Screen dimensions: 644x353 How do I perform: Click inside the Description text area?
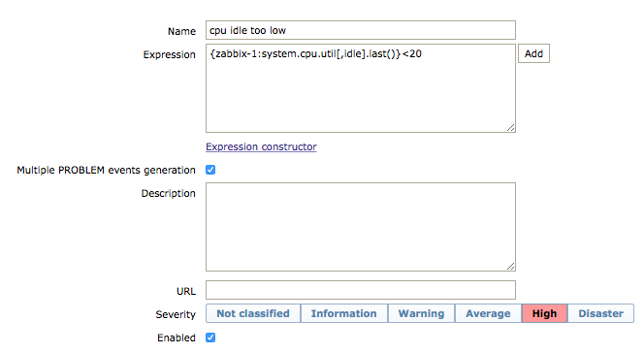click(361, 227)
